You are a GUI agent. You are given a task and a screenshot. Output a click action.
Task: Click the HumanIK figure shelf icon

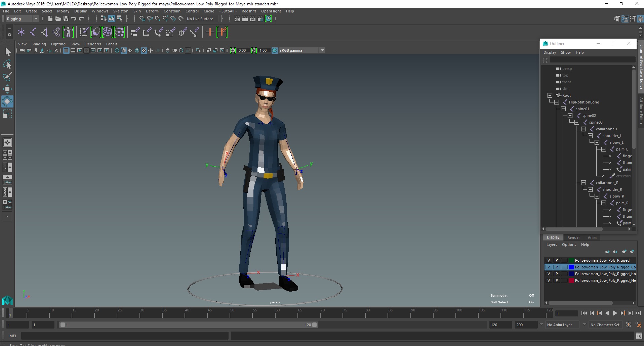68,32
